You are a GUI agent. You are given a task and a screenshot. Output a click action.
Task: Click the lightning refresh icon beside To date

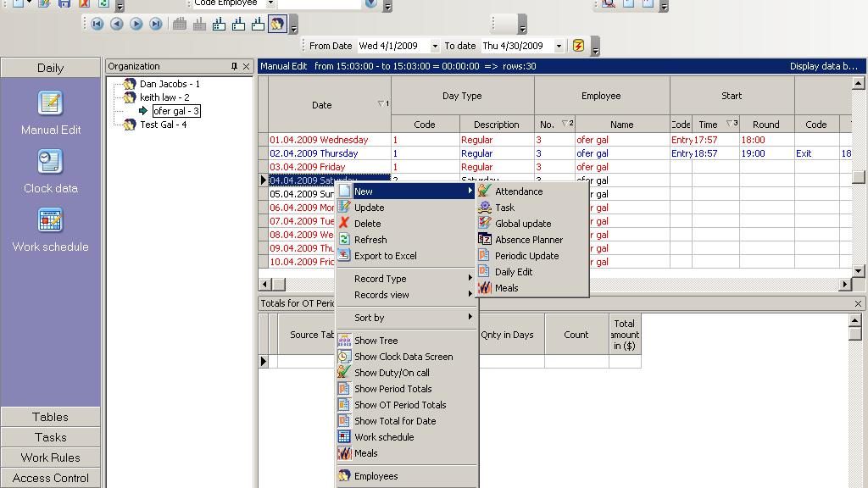coord(578,46)
